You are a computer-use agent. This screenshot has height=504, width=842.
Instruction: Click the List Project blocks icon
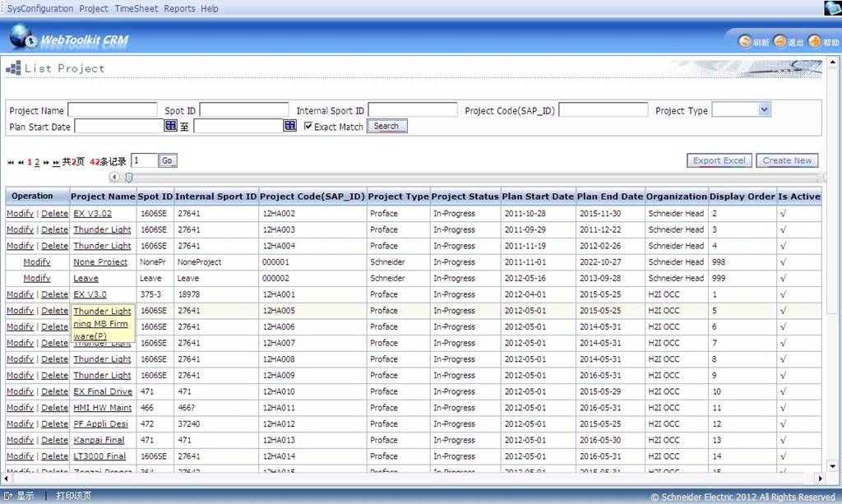click(x=13, y=67)
